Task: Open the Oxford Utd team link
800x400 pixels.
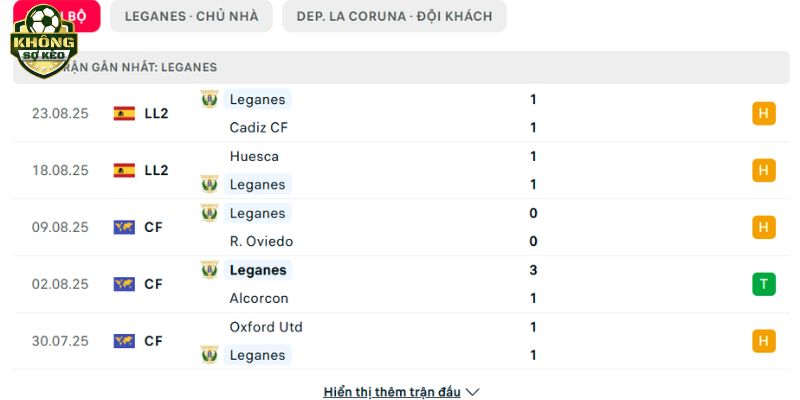Action: 266,327
